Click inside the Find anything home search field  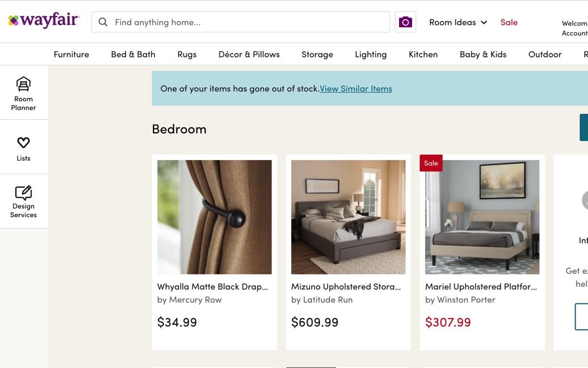pyautogui.click(x=245, y=22)
